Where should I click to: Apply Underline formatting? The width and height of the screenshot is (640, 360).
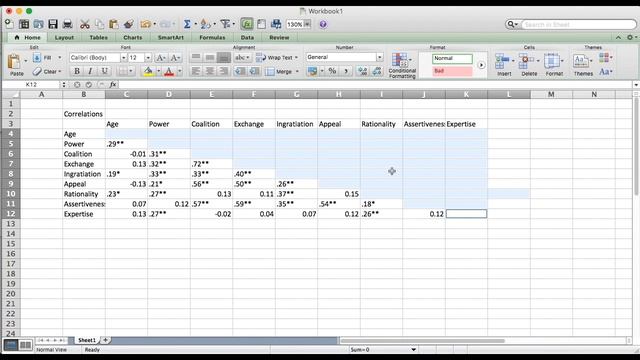pyautogui.click(x=104, y=71)
